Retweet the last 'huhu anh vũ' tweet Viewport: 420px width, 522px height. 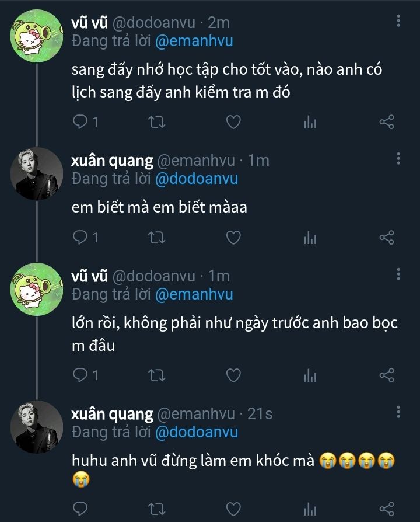click(157, 508)
